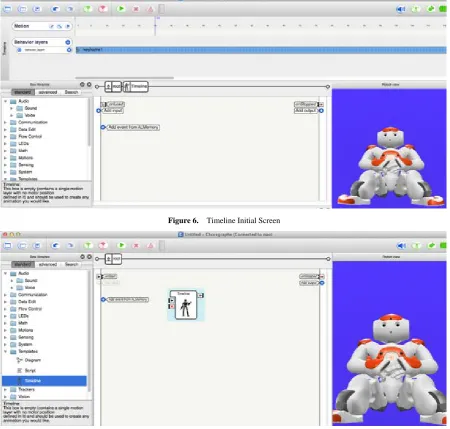Click the undo arrow in the upper screenshot toolbar
The width and height of the screenshot is (450, 429).
[x=55, y=9]
